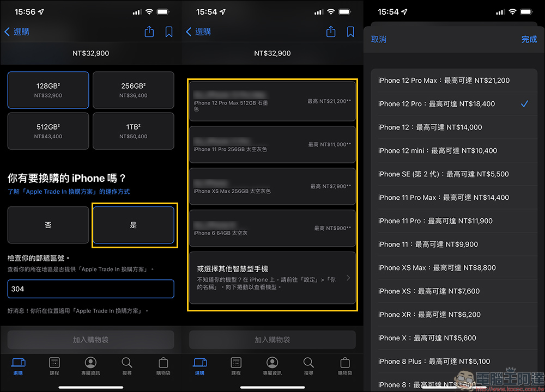
Task: Tap 加入購物袋 button in the middle screen
Action: (x=272, y=340)
